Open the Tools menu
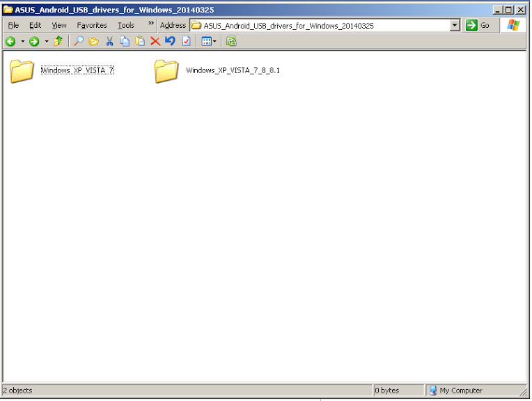This screenshot has height=401, width=532. 126,26
